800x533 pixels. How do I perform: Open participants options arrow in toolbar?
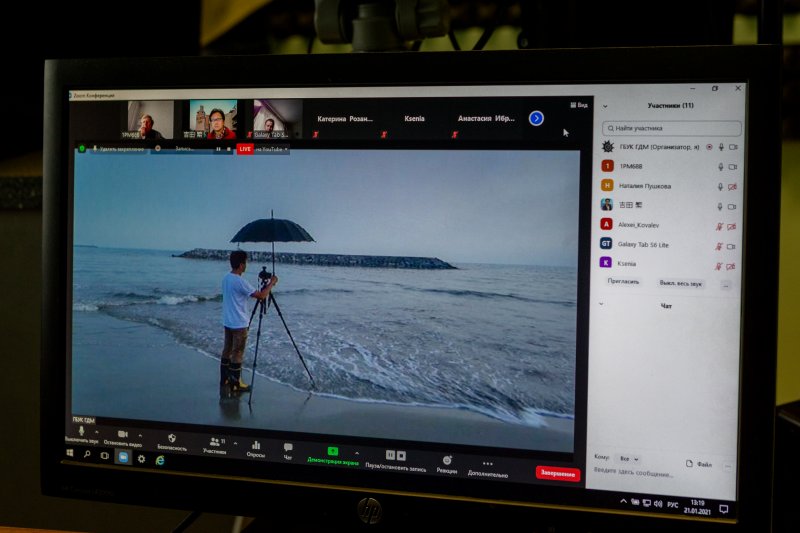235,444
